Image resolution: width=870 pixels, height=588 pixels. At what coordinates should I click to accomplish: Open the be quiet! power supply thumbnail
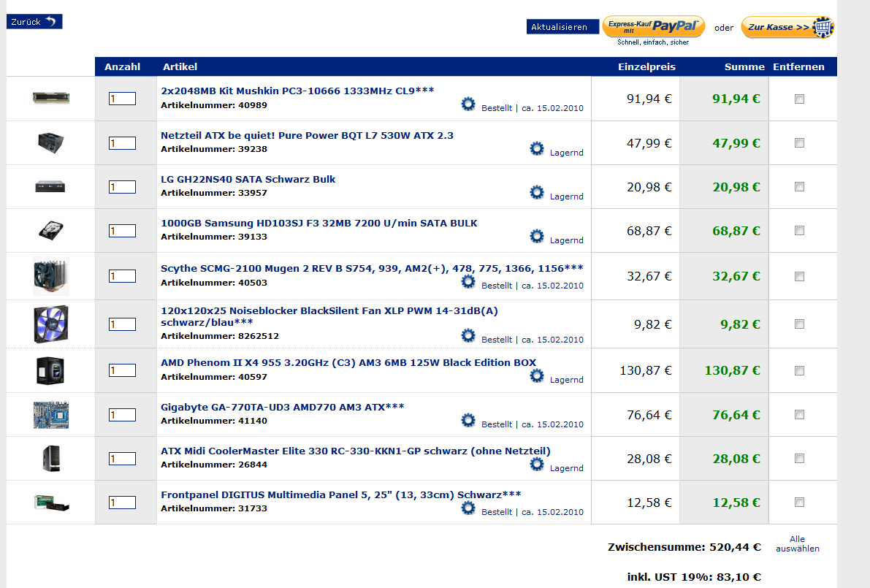point(51,142)
